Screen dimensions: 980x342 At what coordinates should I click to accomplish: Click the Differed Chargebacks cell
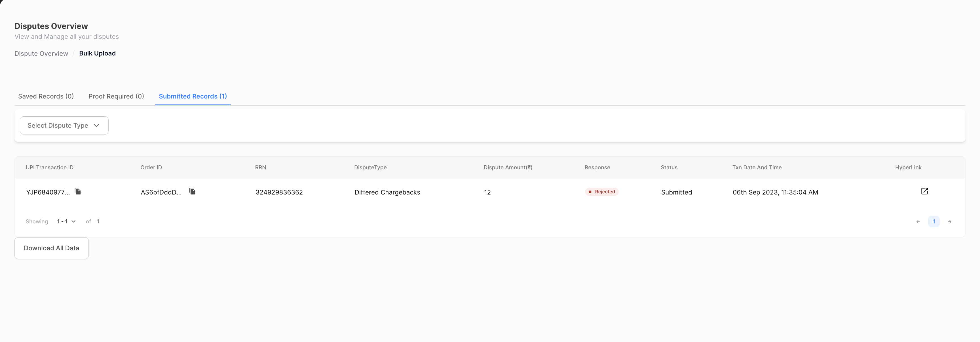[x=387, y=192]
